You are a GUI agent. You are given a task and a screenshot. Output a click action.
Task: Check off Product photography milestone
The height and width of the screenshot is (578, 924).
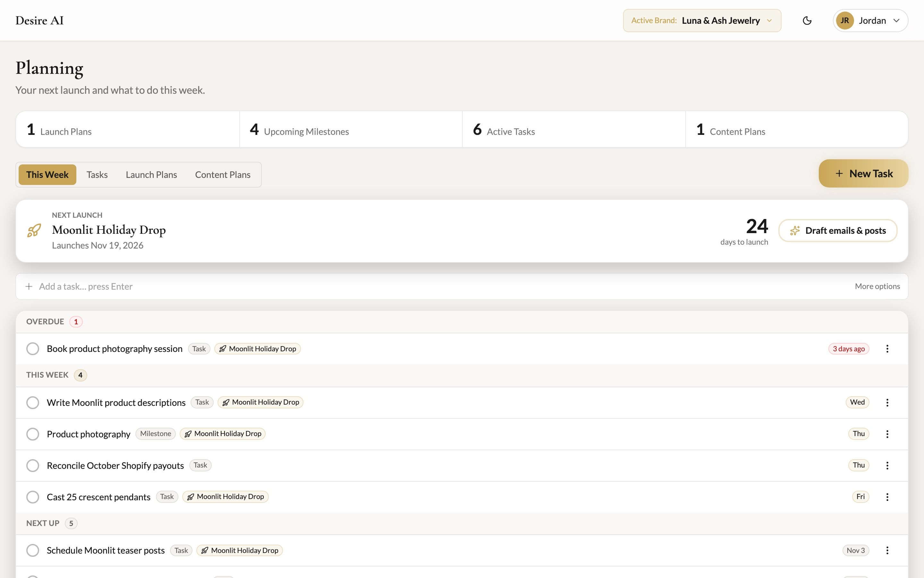pyautogui.click(x=33, y=434)
